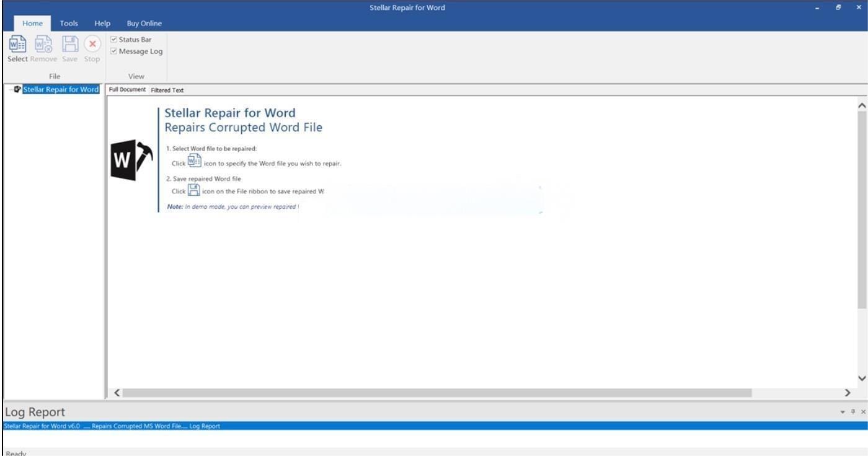The image size is (868, 456).
Task: Open the Tools ribbon tab
Action: [69, 24]
